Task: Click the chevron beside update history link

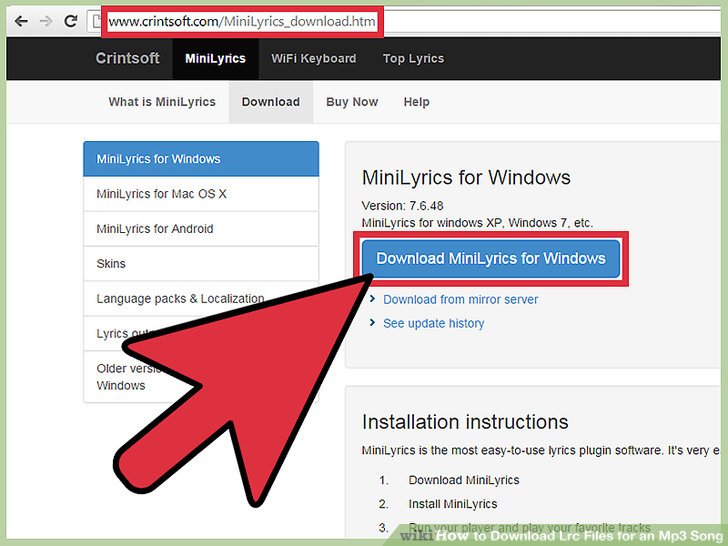Action: point(372,322)
